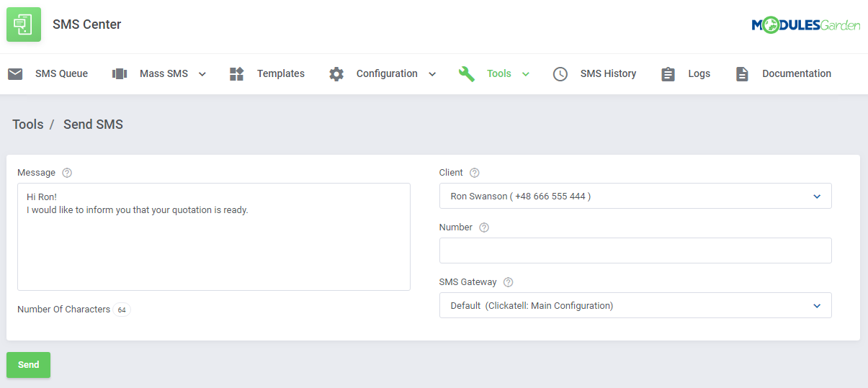Open the Client dropdown showing Ron Swanson
The width and height of the screenshot is (868, 388).
click(x=635, y=196)
